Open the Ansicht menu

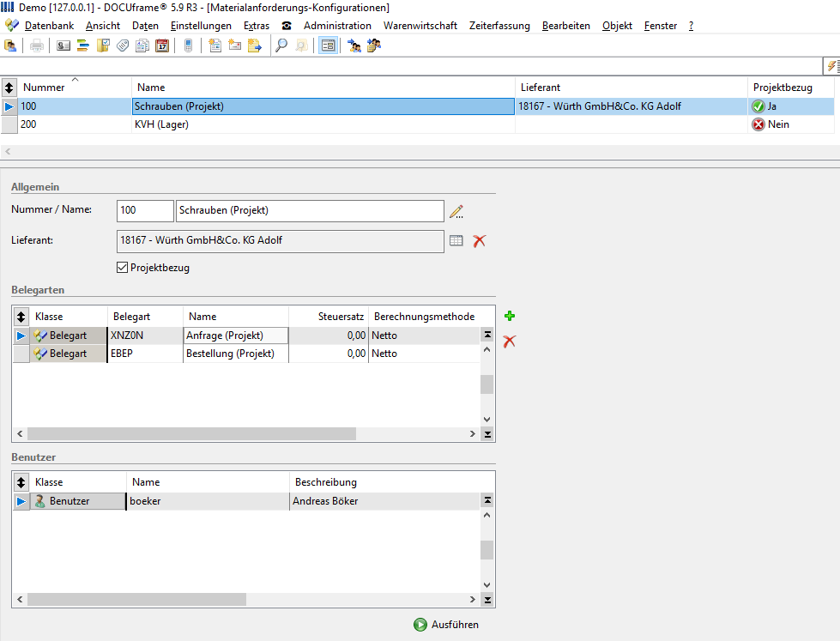(x=103, y=26)
